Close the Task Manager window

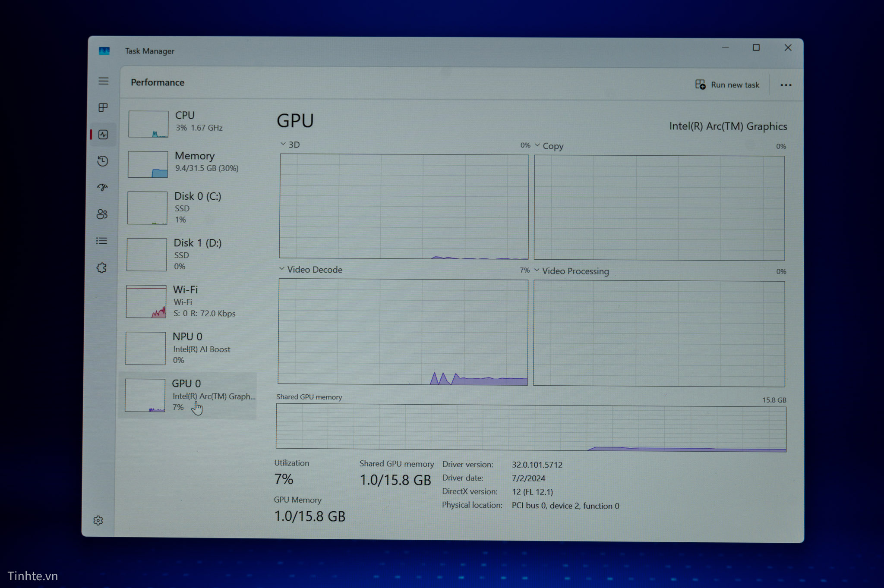click(788, 47)
